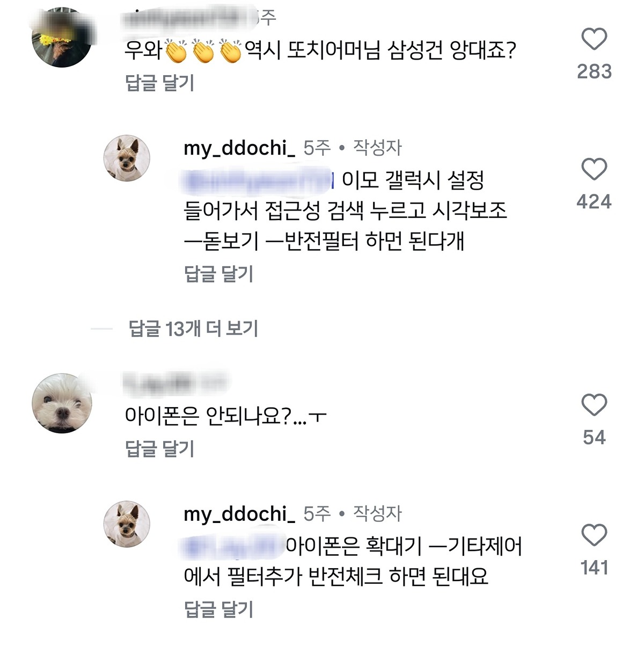The width and height of the screenshot is (644, 646).
Task: View the 283 likes count list
Action: pyautogui.click(x=594, y=71)
